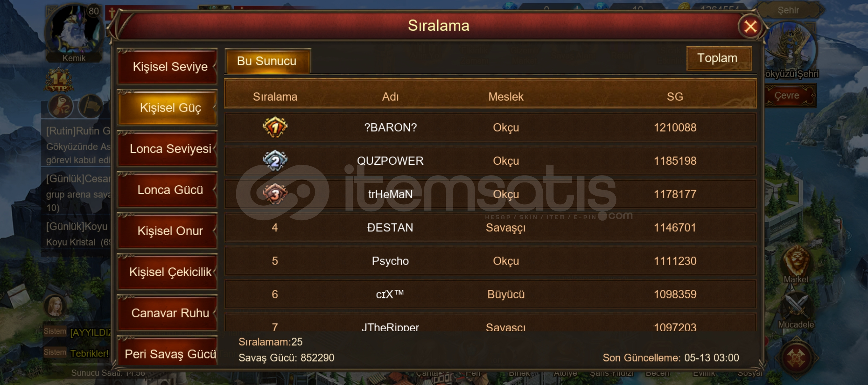Select the Bu Sunucu server filter
The image size is (868, 385).
pos(268,61)
